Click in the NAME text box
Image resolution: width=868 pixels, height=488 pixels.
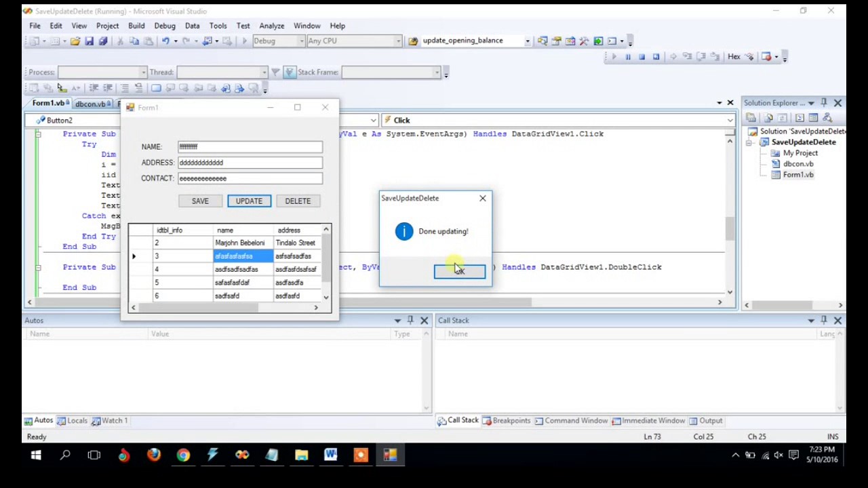pos(250,146)
